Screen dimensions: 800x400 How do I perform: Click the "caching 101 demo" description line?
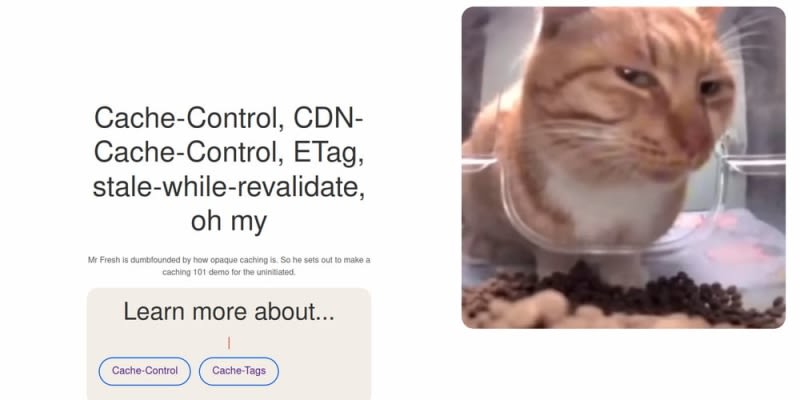229,272
